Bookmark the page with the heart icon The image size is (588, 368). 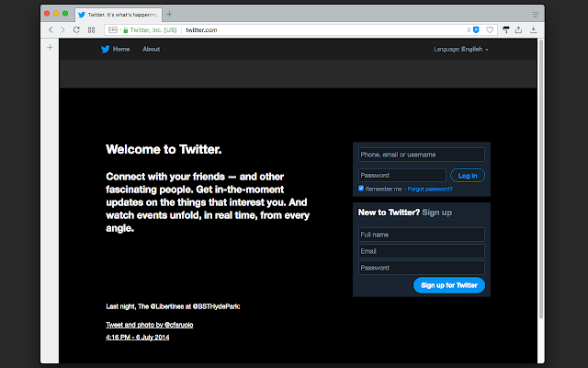[x=490, y=29]
